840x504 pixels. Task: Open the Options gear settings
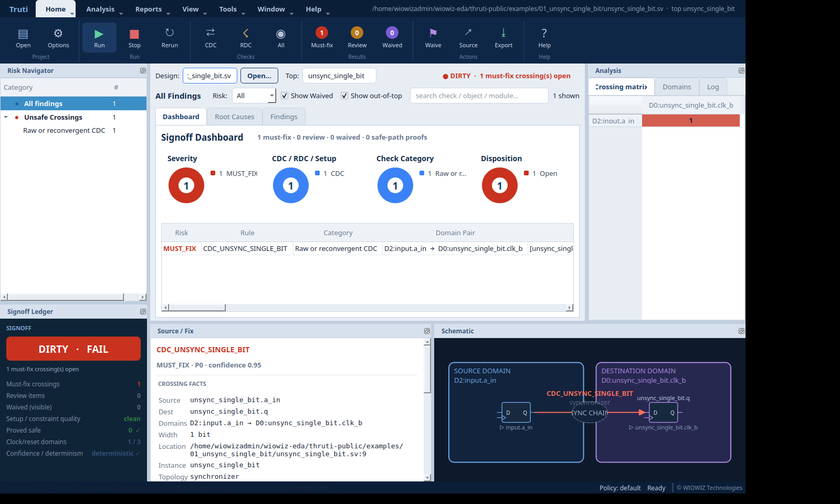coord(58,38)
